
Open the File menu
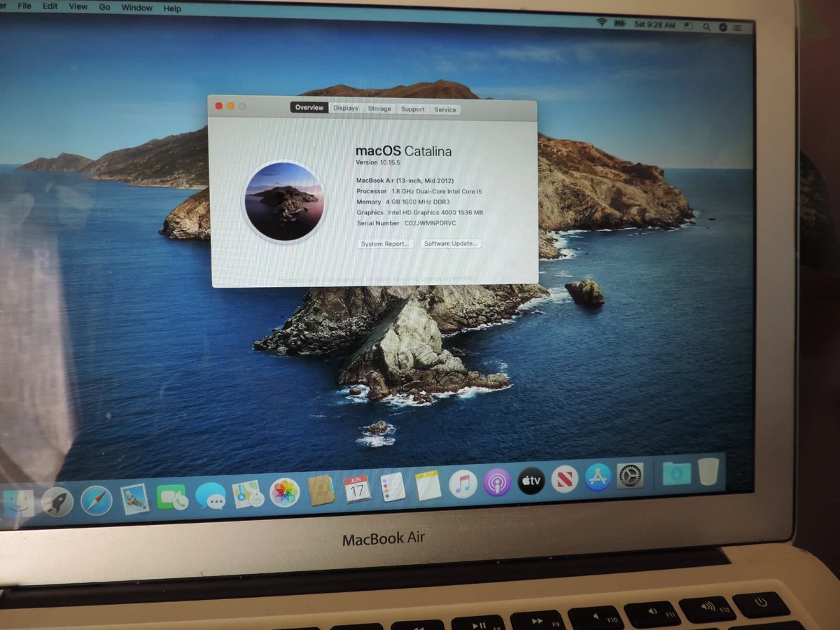[x=24, y=6]
